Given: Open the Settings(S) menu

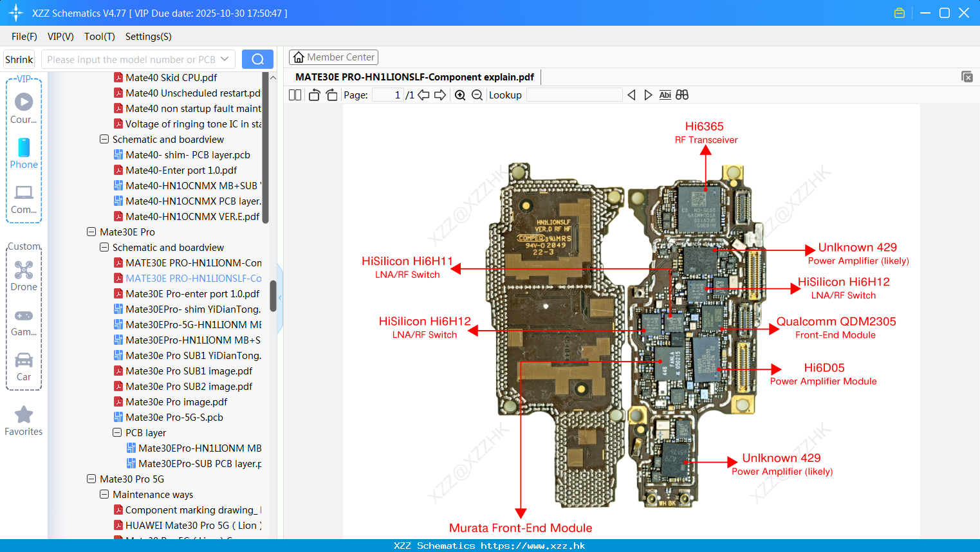Looking at the screenshot, I should [149, 37].
